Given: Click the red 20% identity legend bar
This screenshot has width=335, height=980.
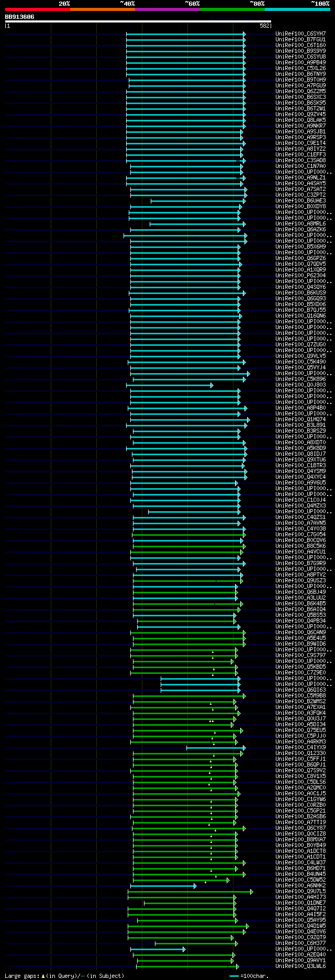Looking at the screenshot, I should [x=37, y=9].
